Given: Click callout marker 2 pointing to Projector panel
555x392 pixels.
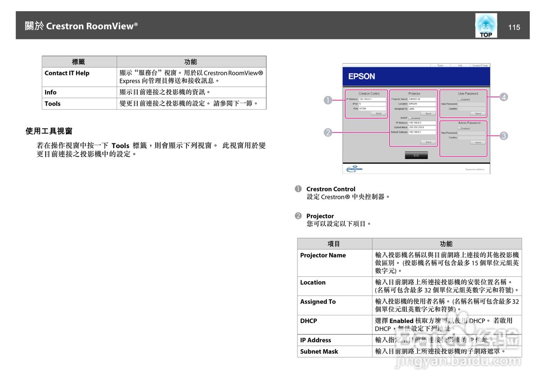Looking at the screenshot, I should (x=328, y=132).
